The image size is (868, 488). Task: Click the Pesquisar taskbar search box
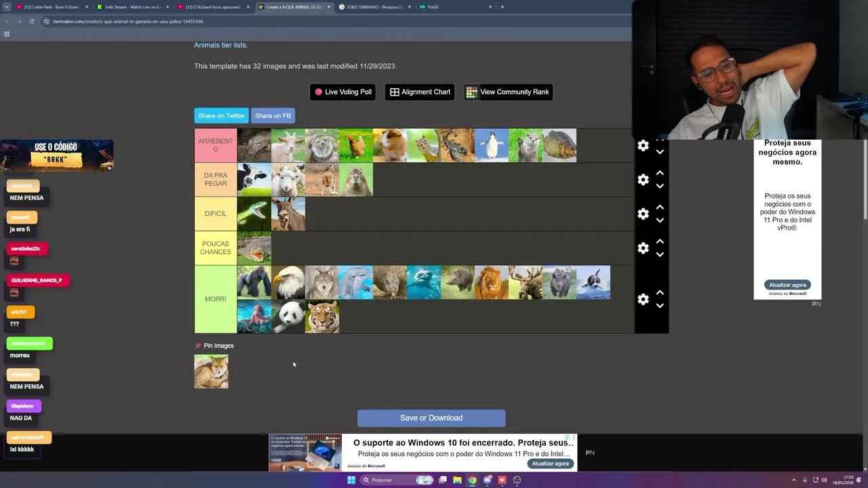click(397, 480)
